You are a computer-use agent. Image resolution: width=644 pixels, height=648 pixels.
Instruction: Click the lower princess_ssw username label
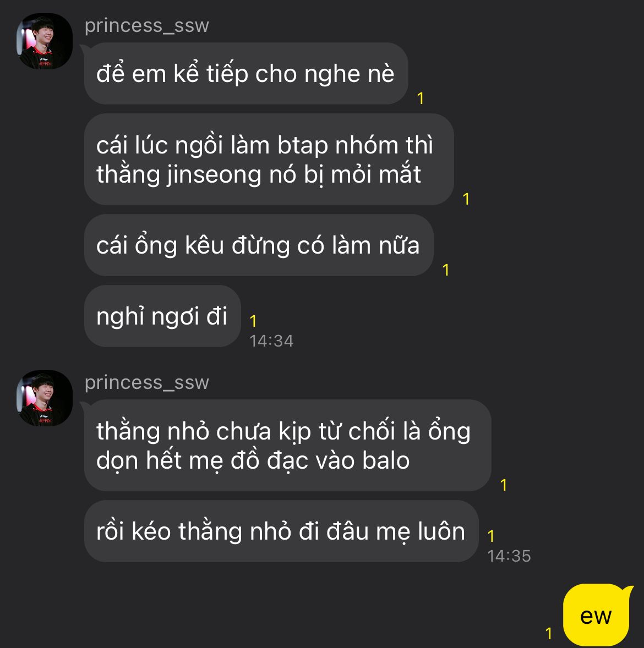point(147,383)
